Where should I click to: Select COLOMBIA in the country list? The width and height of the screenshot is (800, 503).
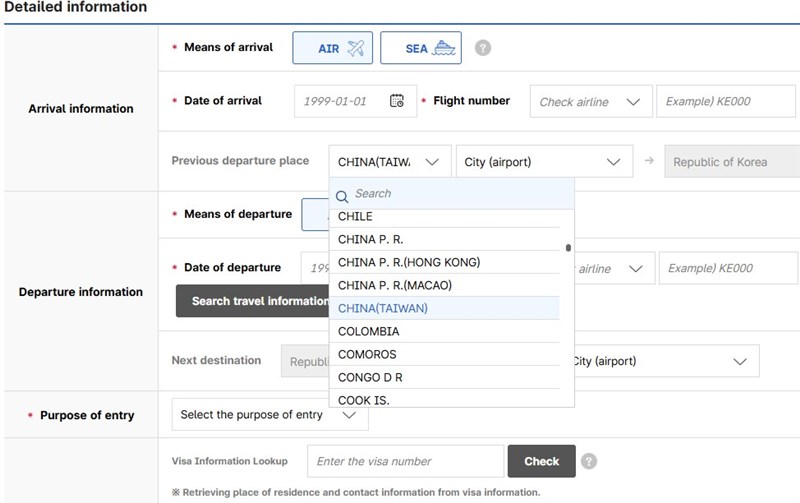[368, 331]
